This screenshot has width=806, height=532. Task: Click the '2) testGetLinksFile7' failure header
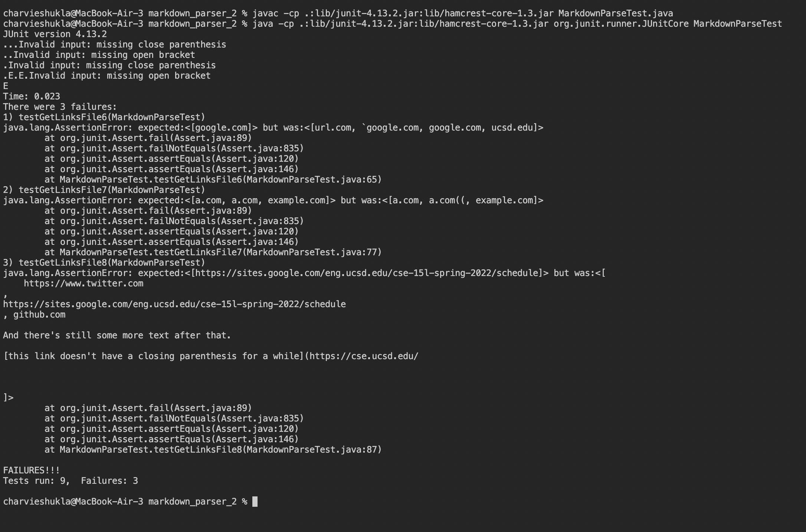(104, 190)
